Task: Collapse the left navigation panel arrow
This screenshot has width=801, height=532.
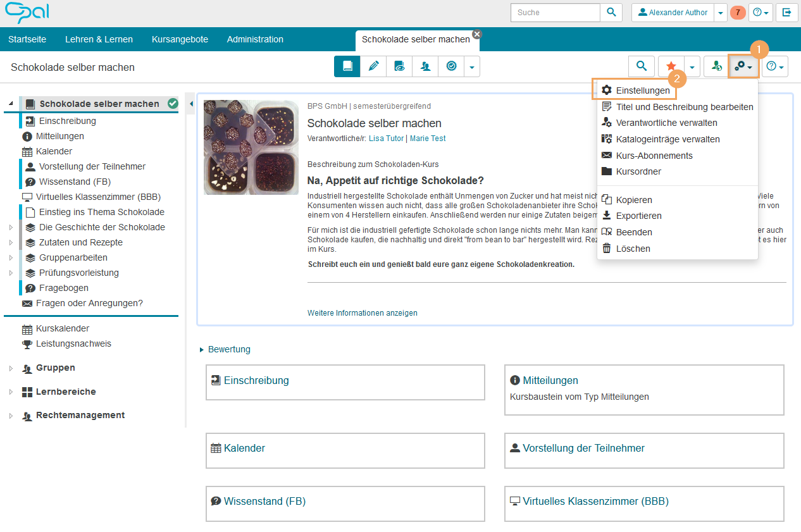Action: 192,104
